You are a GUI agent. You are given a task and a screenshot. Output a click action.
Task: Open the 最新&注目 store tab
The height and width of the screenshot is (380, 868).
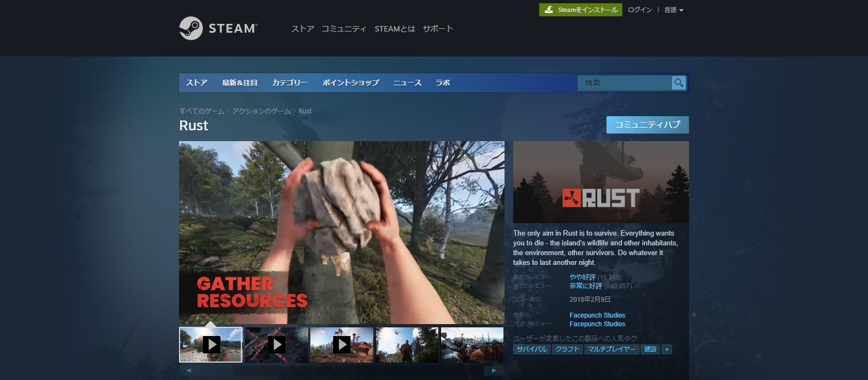(x=240, y=83)
